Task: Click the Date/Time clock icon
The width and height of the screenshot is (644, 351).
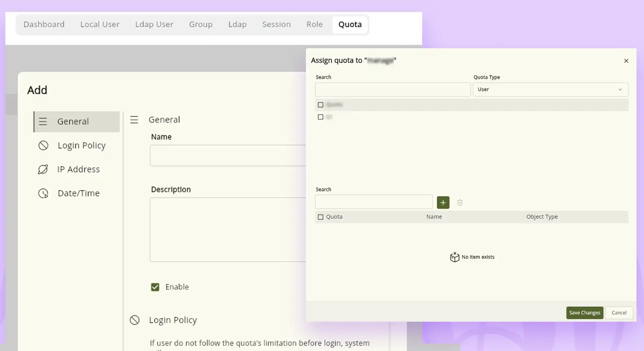Action: (43, 193)
